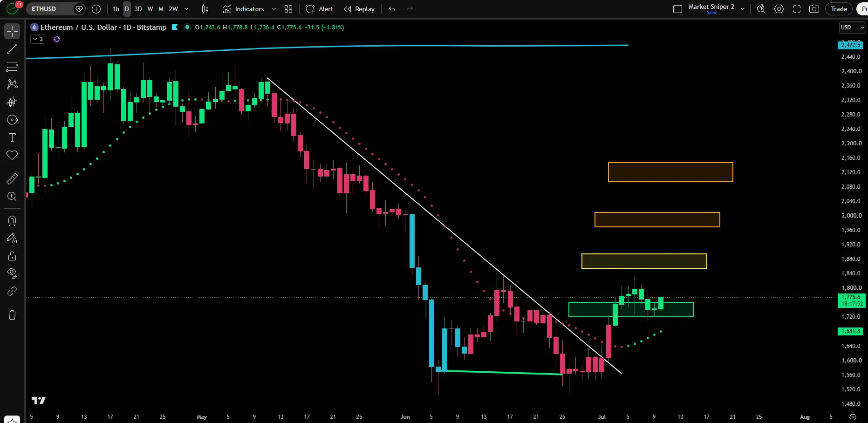Expand the timeframe dropdown arrow
The height and width of the screenshot is (423, 868).
[186, 9]
